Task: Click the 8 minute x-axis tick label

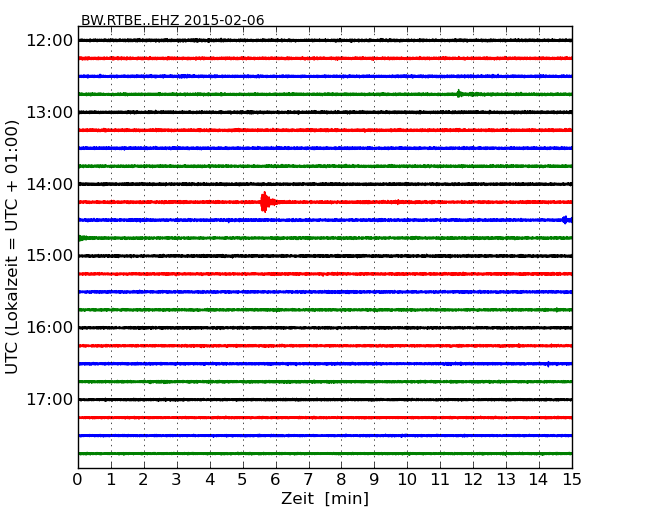Action: point(341,479)
